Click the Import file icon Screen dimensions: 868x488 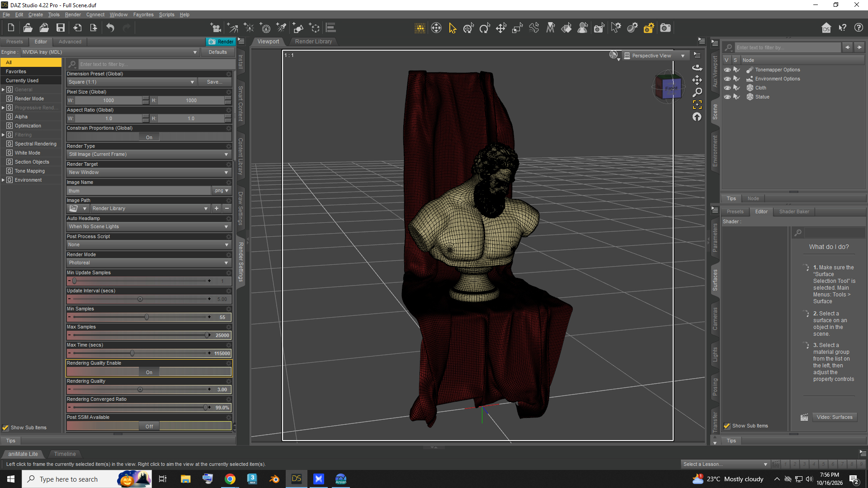(x=77, y=28)
